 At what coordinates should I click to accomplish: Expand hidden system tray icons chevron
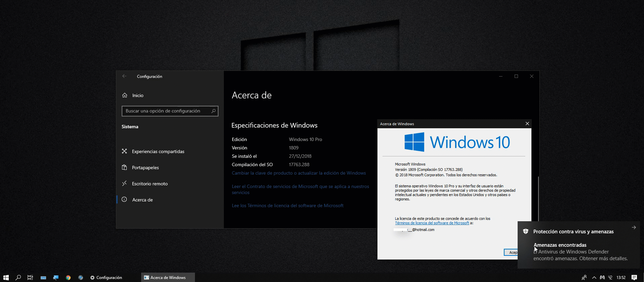point(594,278)
